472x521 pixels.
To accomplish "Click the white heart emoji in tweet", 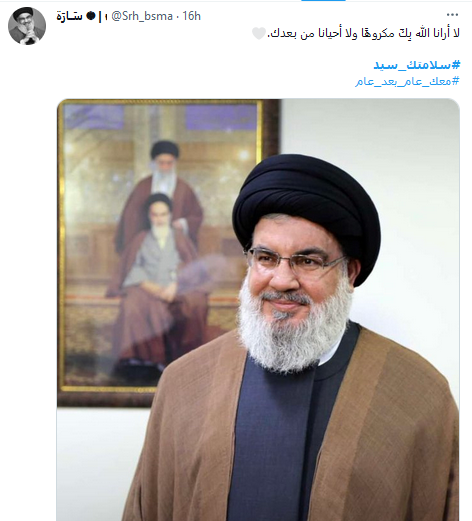I will [259, 33].
